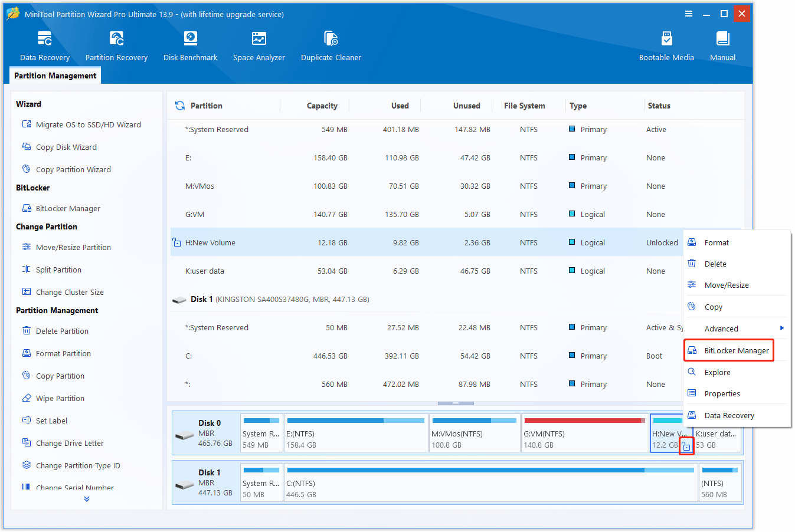The image size is (795, 532).
Task: Click the Migrate OS to SSD/HD Wizard icon
Action: 27,124
